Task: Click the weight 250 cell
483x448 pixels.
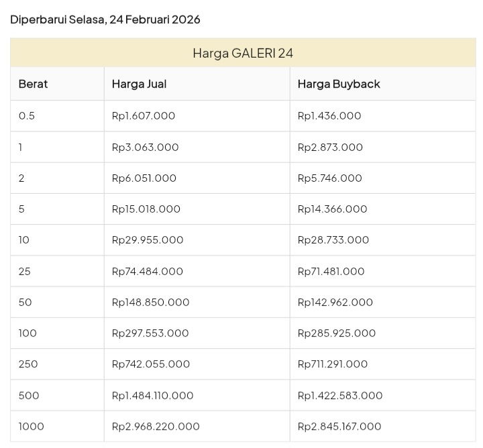Action: (x=28, y=363)
